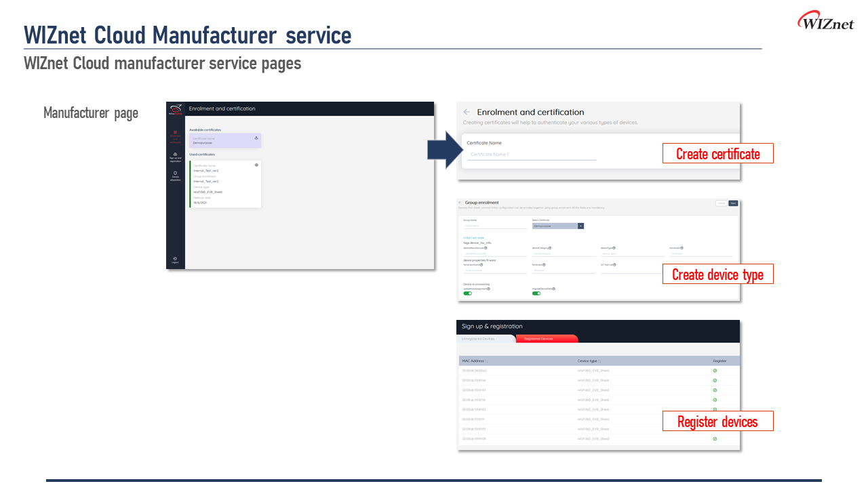Click the back arrow beside Group enrolment

pos(460,202)
